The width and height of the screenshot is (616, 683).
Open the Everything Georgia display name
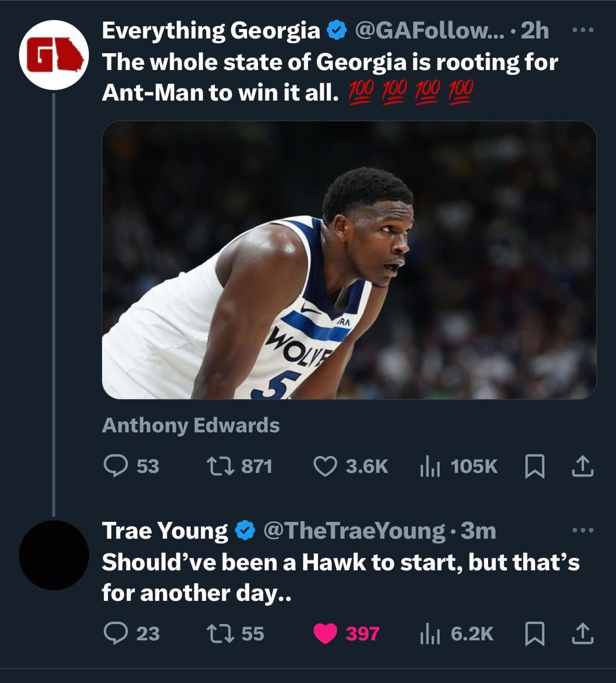[x=211, y=31]
